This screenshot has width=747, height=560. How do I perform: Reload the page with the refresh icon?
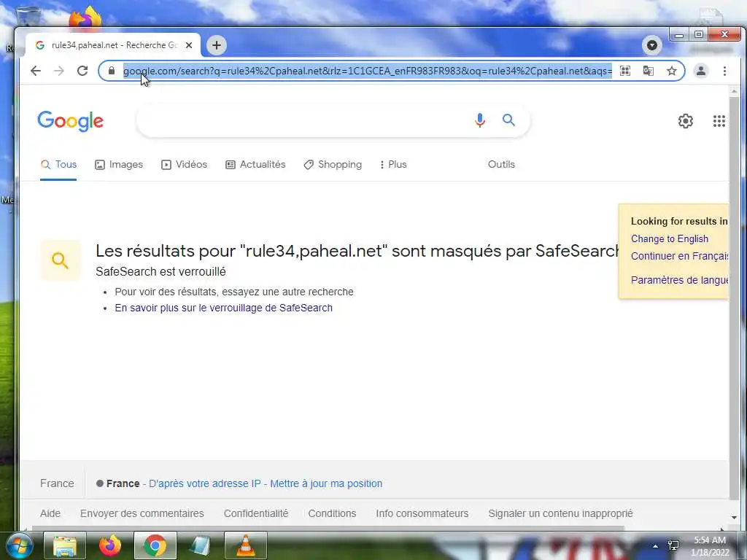coord(82,71)
